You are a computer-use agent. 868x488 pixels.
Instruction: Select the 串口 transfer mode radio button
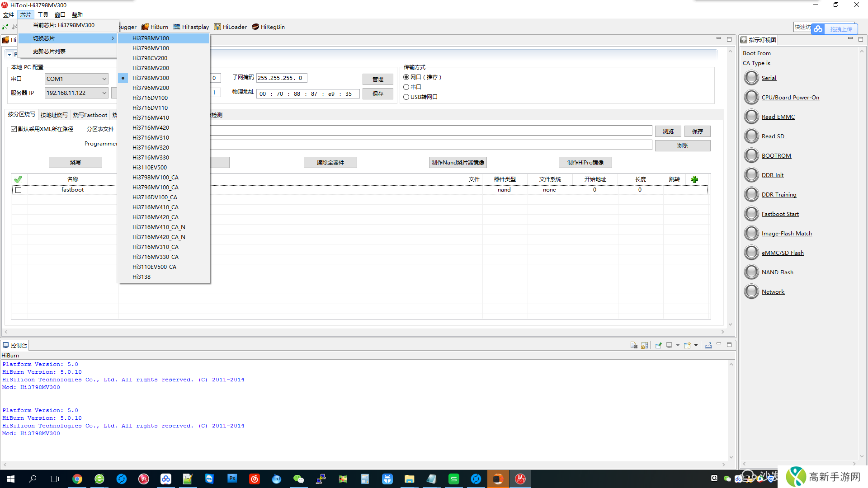(406, 87)
